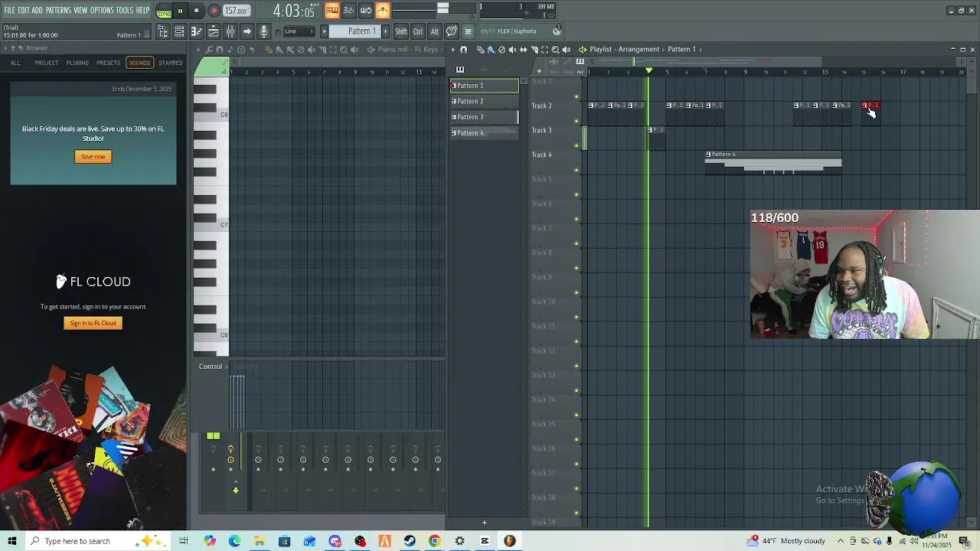
Task: Select the PROJECT browser tab
Action: pos(46,63)
